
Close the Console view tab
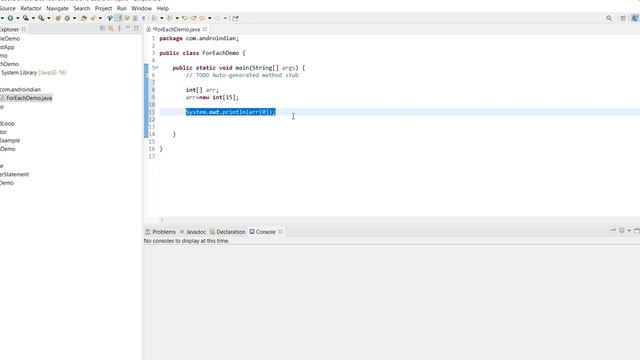280,231
